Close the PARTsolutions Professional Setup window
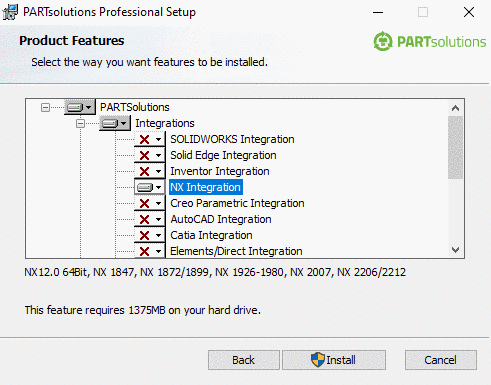This screenshot has height=385, width=491. [x=469, y=12]
